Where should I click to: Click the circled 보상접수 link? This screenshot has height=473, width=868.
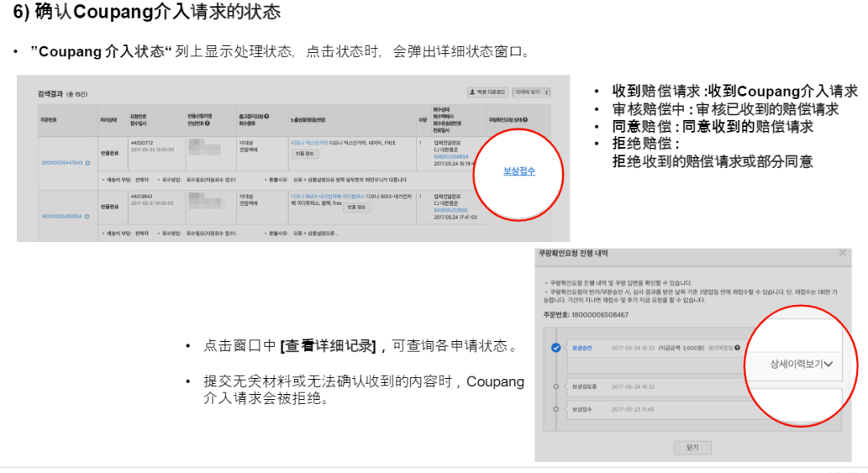click(x=518, y=170)
